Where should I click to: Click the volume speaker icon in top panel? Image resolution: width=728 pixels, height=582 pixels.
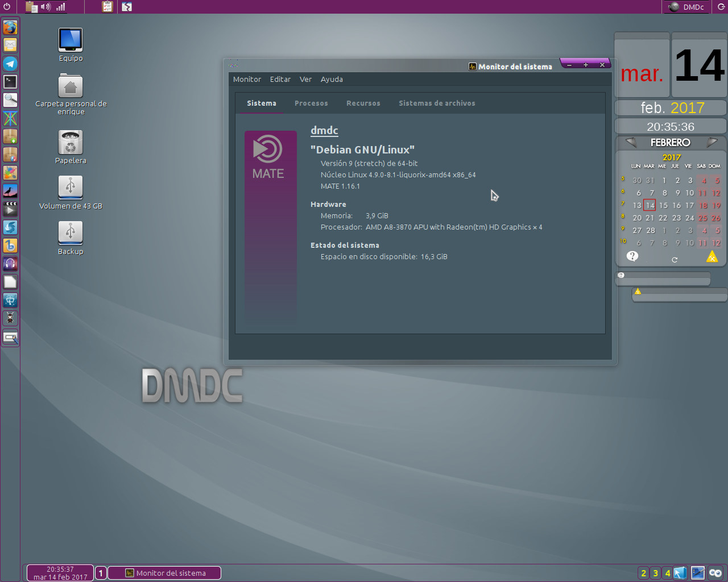pos(46,7)
